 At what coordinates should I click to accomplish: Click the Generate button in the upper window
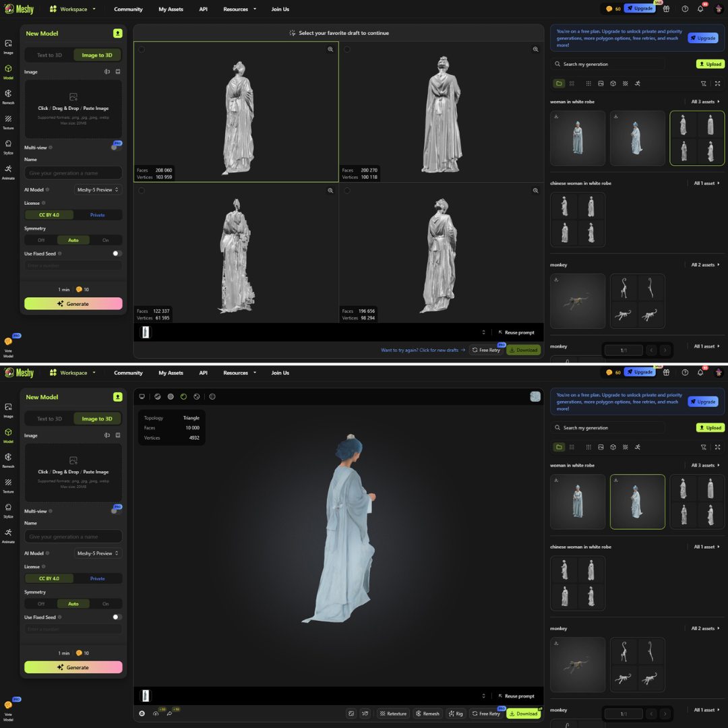click(73, 303)
